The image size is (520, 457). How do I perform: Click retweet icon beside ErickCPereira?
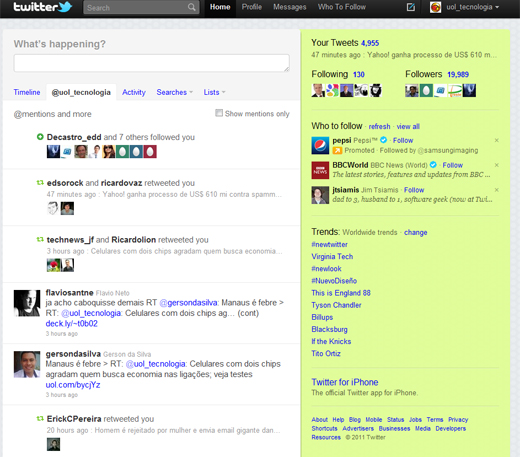click(x=40, y=418)
